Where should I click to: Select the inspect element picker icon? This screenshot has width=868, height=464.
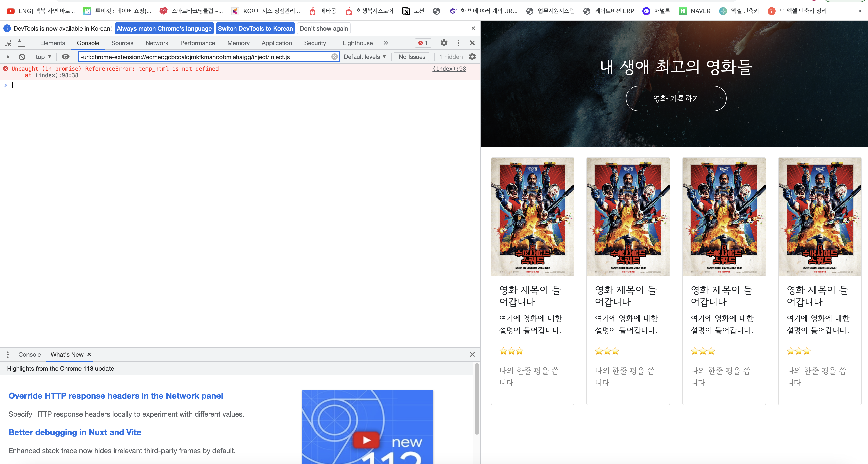point(8,43)
